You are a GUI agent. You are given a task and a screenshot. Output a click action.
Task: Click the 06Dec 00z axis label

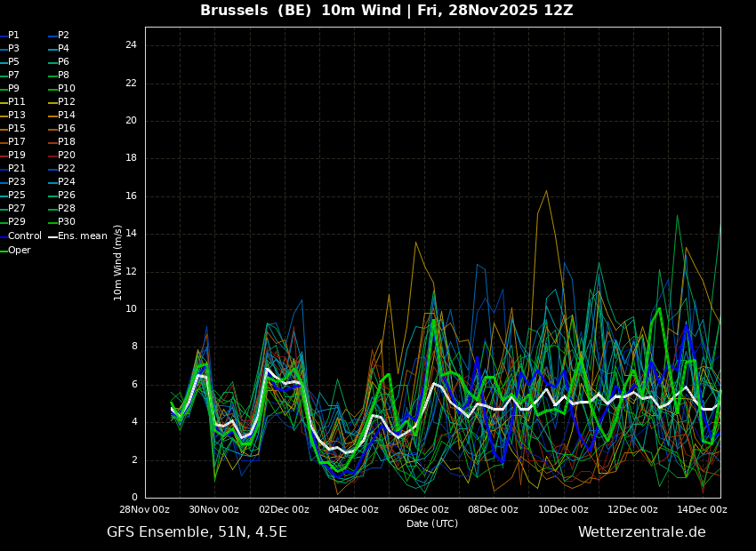(423, 509)
